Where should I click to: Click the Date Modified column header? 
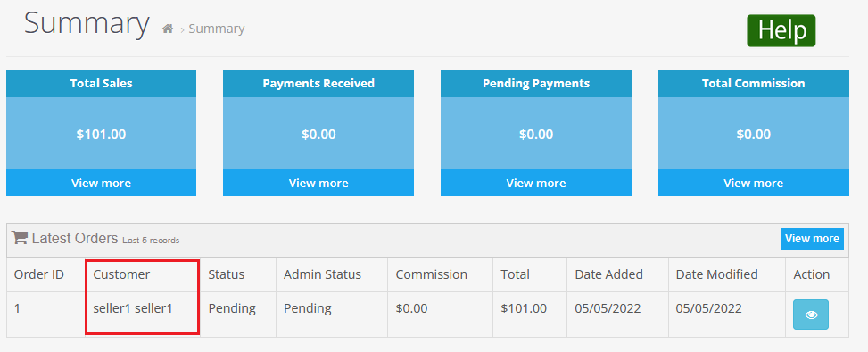click(717, 274)
